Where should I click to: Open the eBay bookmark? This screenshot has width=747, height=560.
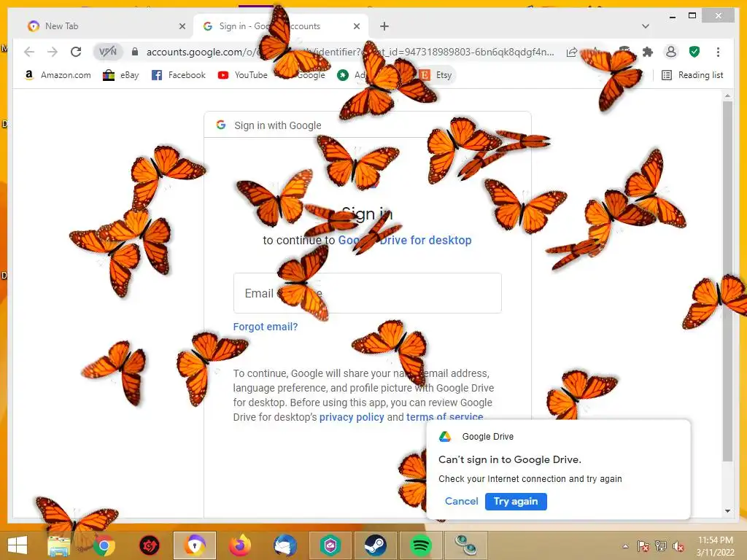tap(121, 75)
